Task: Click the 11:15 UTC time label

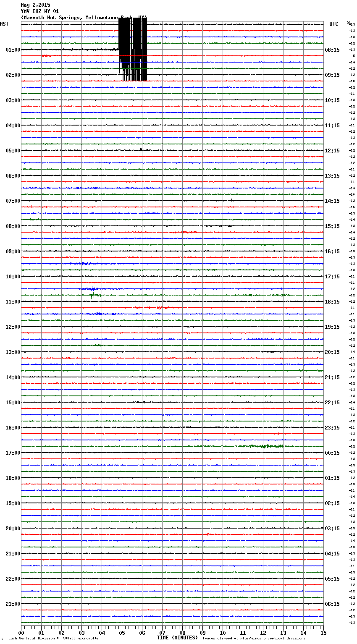Action: click(x=332, y=126)
